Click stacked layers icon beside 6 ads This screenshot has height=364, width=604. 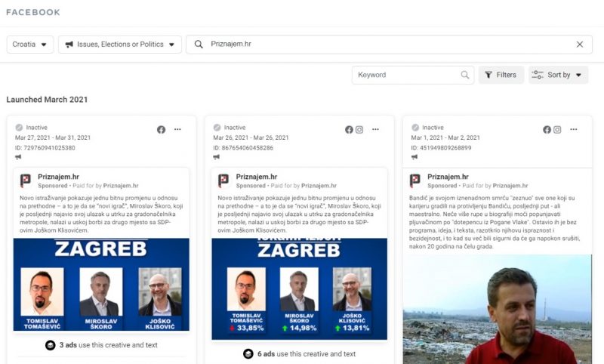click(x=248, y=353)
